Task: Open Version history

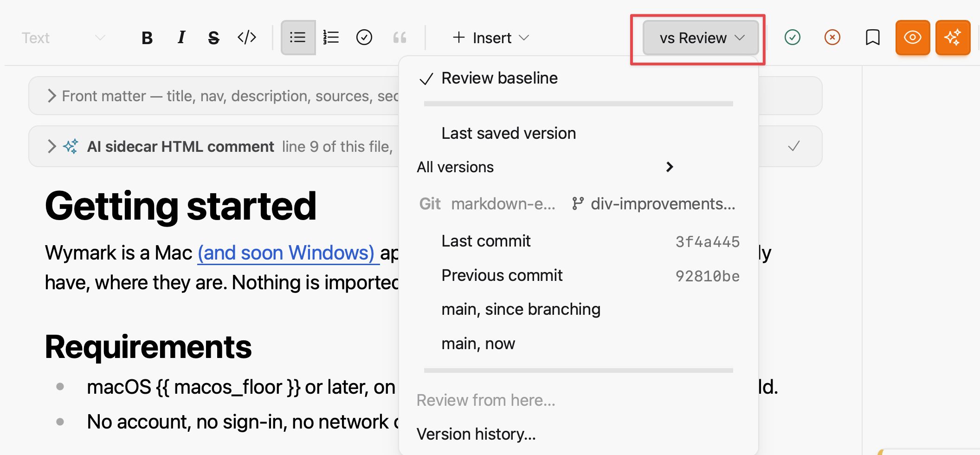Action: click(579, 435)
